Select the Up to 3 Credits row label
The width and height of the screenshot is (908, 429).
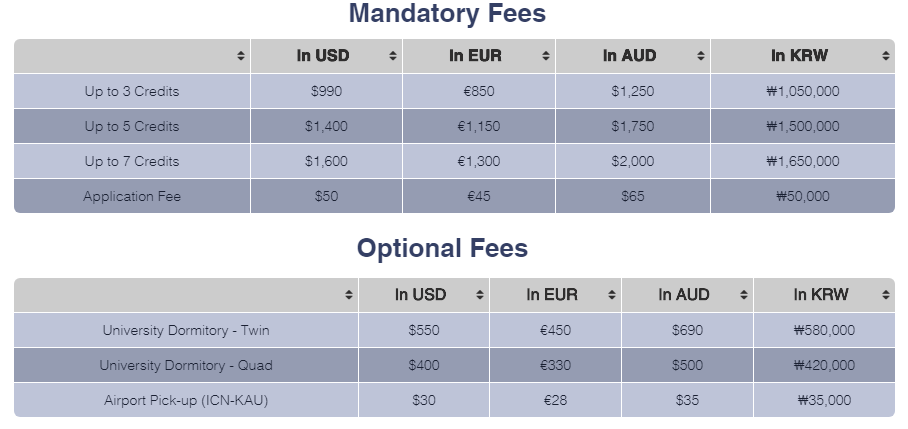[x=132, y=91]
